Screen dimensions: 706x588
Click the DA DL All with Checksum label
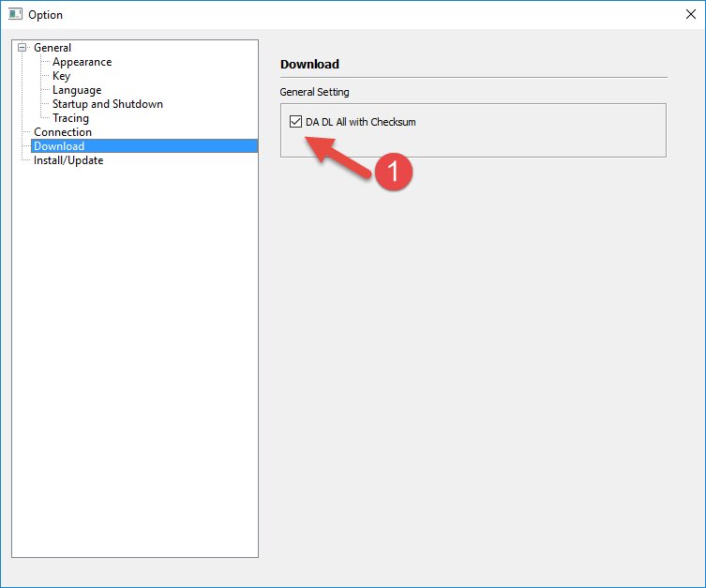(x=360, y=122)
